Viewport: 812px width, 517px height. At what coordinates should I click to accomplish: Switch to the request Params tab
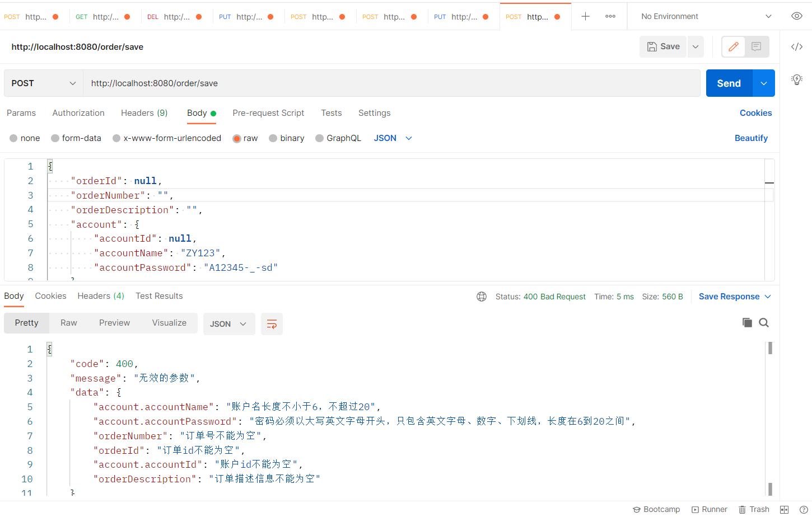click(x=21, y=113)
